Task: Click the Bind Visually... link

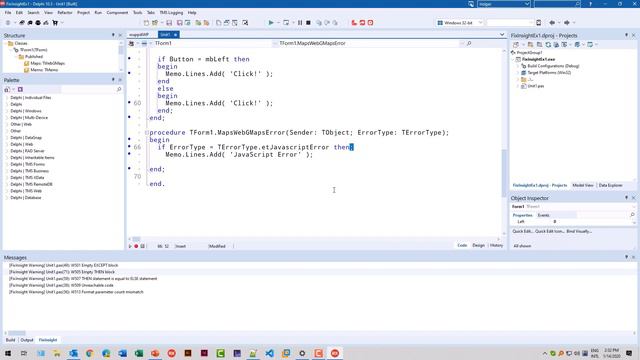Action: (x=579, y=231)
